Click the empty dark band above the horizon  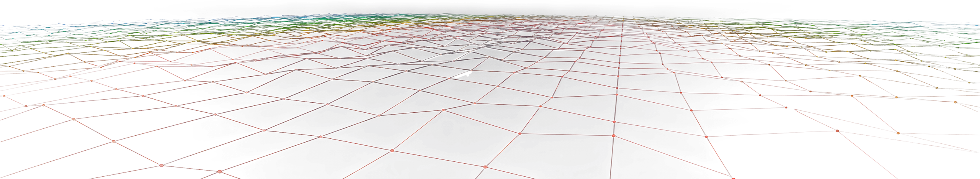pos(490,7)
